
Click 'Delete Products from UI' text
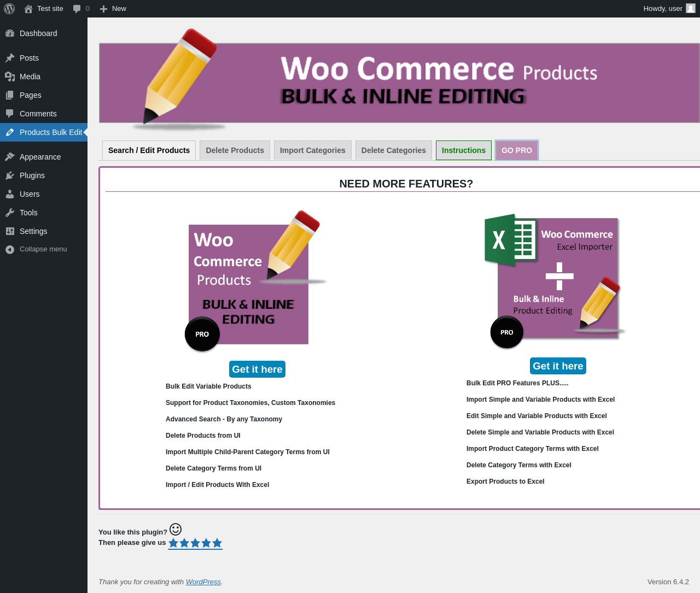click(203, 436)
